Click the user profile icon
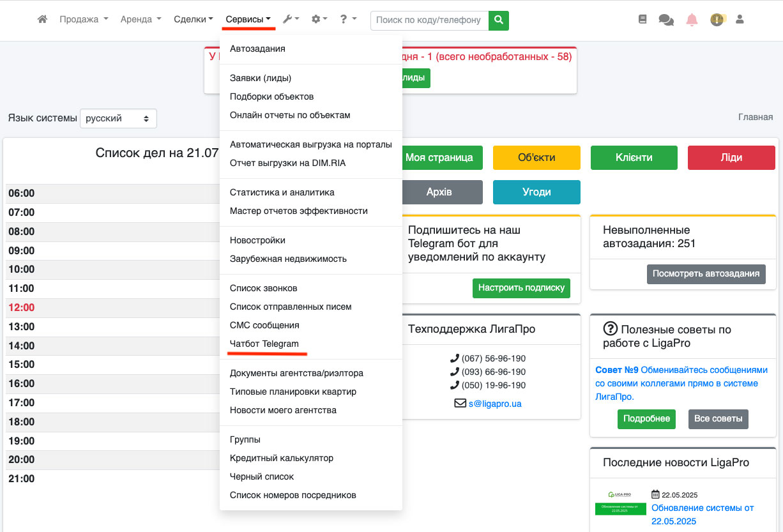This screenshot has height=532, width=783. coord(740,20)
